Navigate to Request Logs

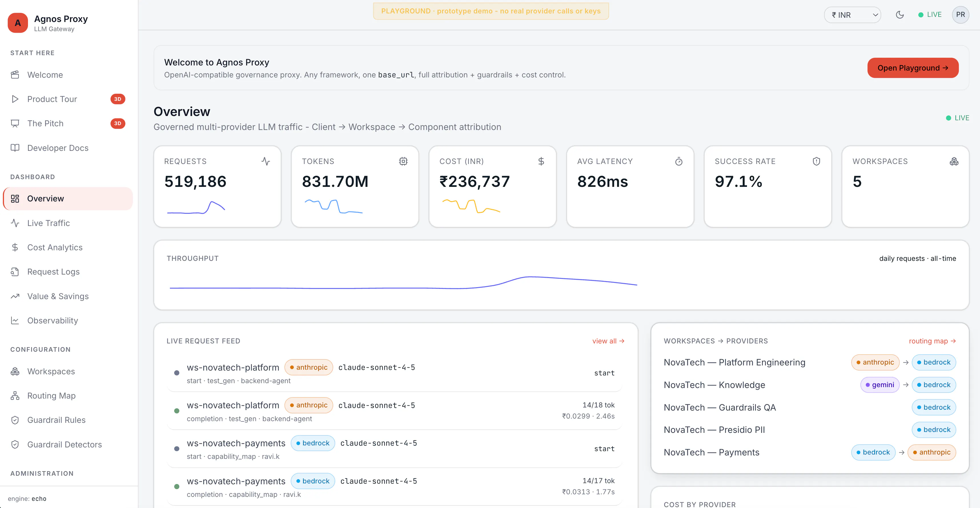pyautogui.click(x=68, y=272)
